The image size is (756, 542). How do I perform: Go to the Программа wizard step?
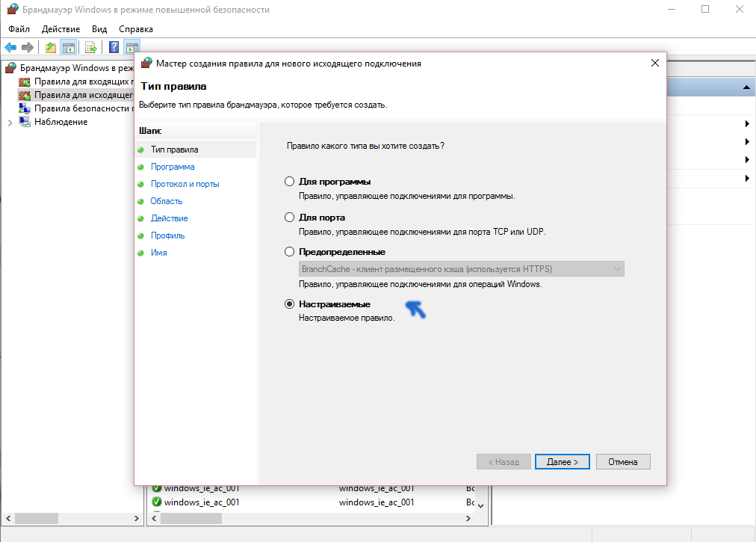point(173,167)
